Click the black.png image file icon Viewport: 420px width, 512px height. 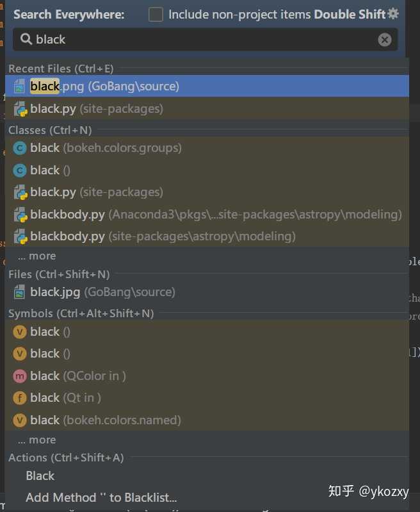coord(20,87)
